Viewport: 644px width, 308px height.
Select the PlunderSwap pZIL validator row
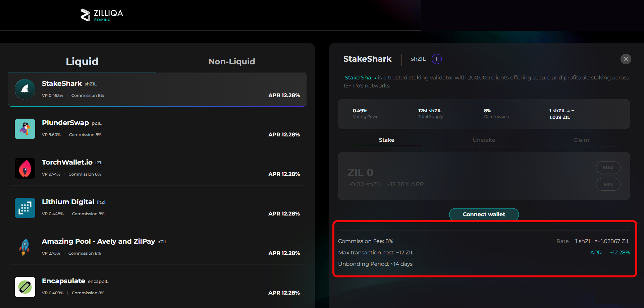click(157, 129)
